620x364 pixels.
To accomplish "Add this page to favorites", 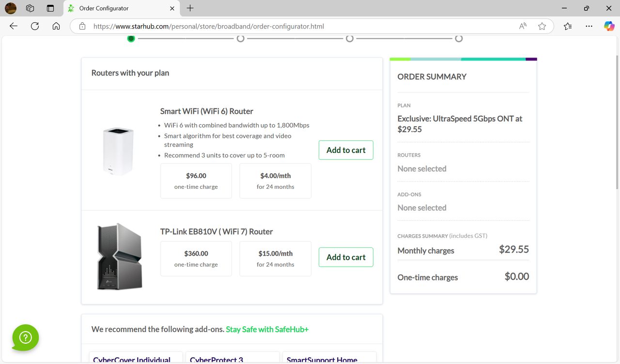I will pos(542,26).
